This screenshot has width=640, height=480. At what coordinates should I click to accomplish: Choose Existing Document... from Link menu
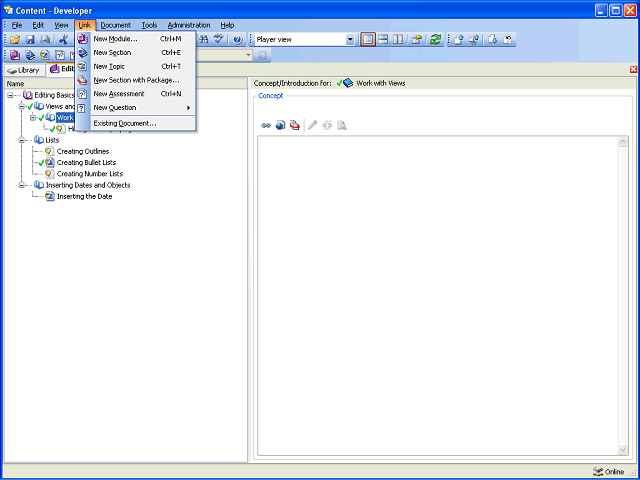[x=136, y=123]
